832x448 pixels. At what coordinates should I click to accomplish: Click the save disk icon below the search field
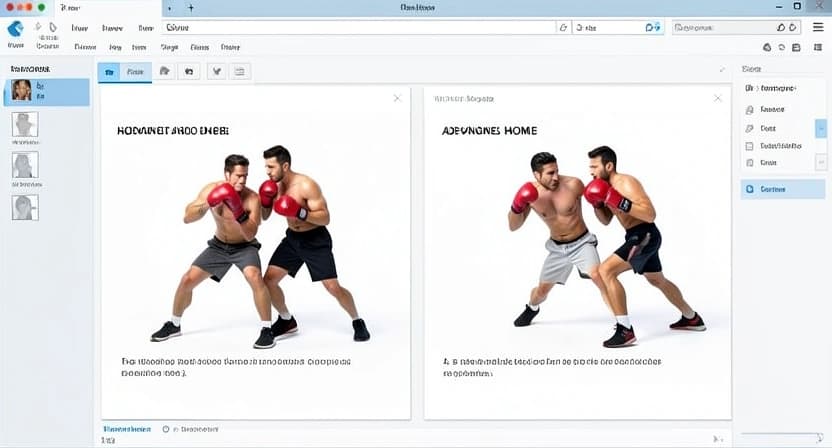(x=796, y=47)
